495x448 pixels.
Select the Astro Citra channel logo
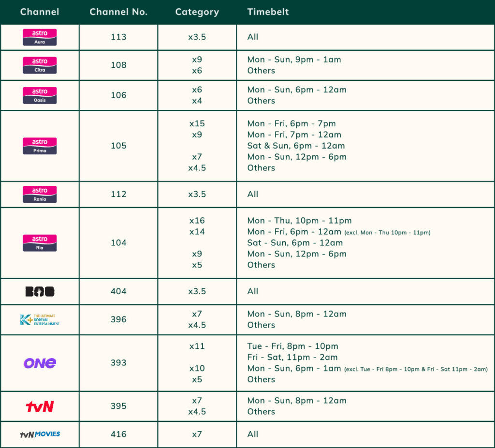(x=40, y=65)
